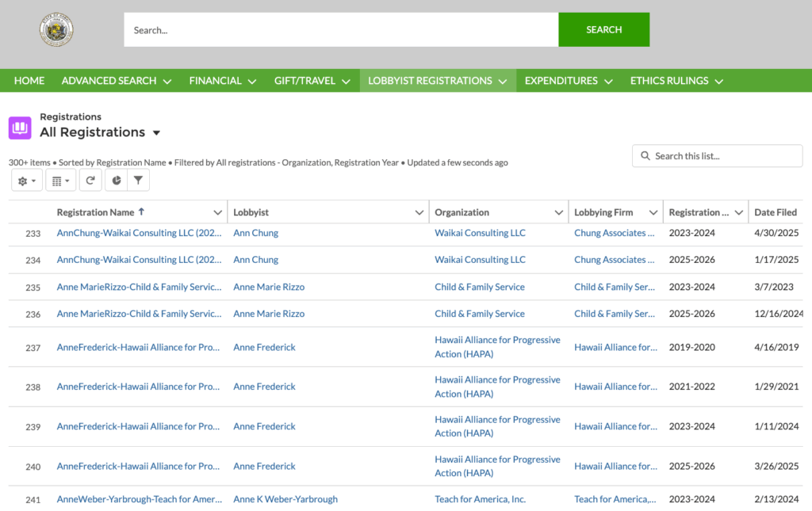The height and width of the screenshot is (511, 812).
Task: Click the main Search text field
Action: 341,30
